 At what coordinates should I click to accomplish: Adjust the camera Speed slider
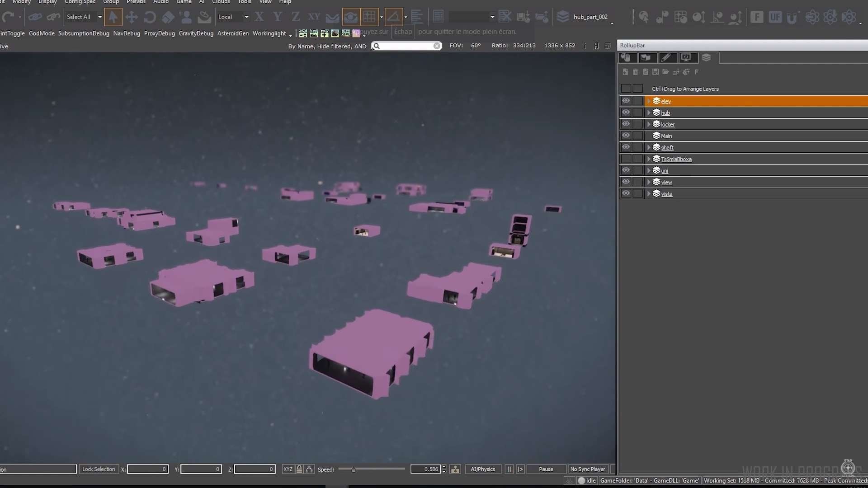[354, 469]
